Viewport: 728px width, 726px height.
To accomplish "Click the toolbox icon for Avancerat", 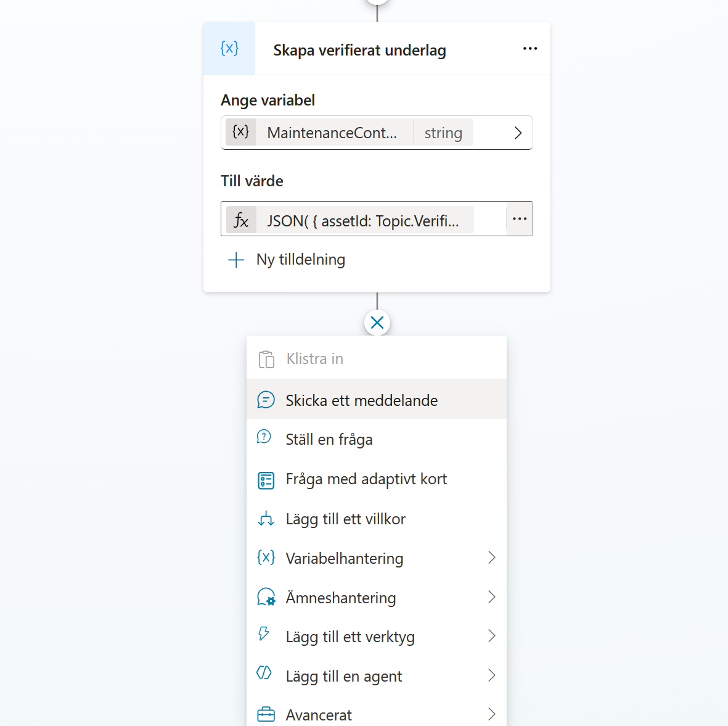I will (x=266, y=714).
